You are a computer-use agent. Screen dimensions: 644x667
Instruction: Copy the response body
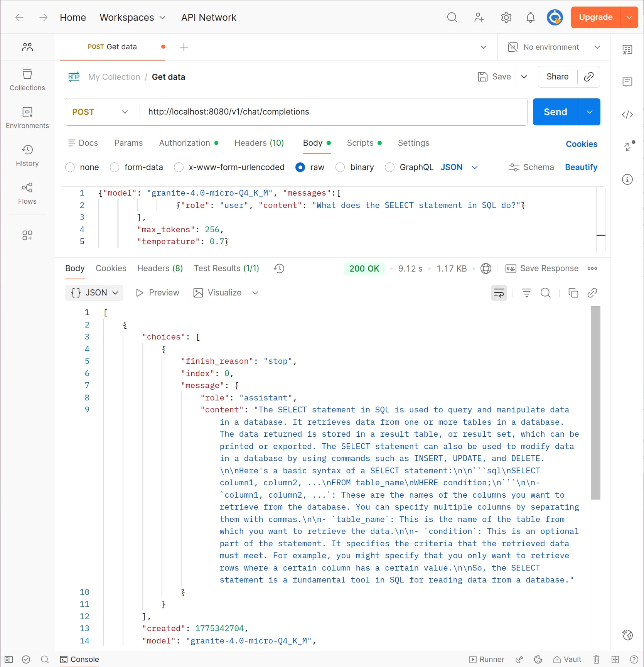pyautogui.click(x=573, y=293)
